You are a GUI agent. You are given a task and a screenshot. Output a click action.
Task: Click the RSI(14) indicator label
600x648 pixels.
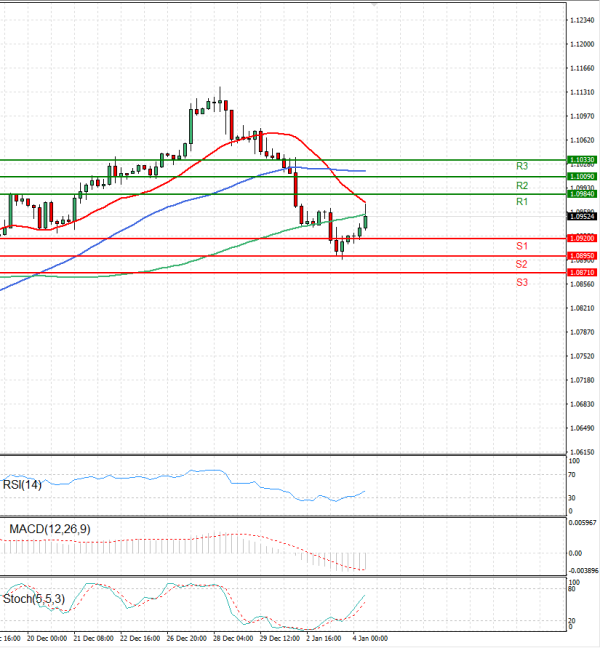22,484
